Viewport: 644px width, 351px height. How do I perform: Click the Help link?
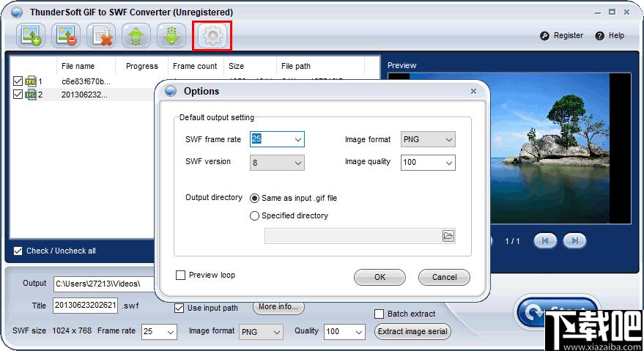pos(616,36)
